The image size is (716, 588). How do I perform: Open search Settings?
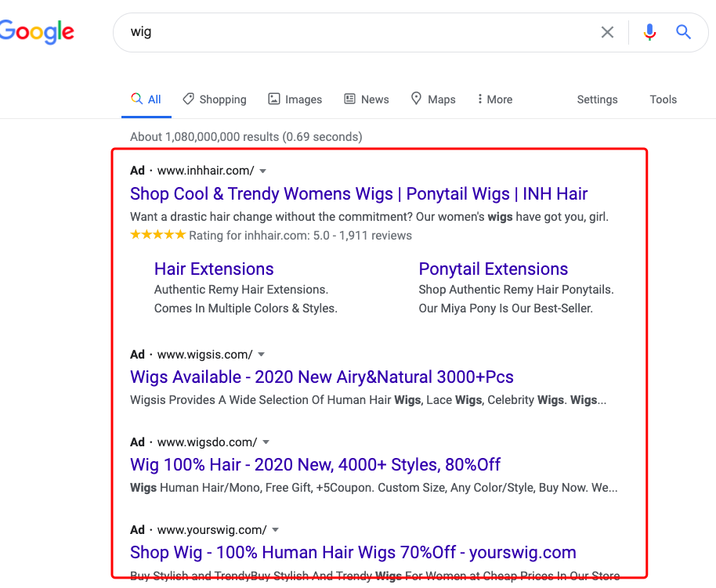point(597,99)
